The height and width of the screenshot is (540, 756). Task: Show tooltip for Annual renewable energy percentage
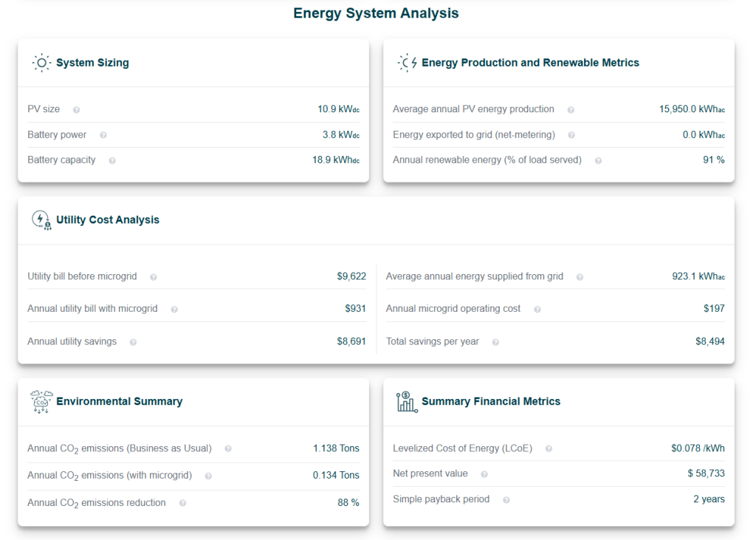click(x=598, y=160)
